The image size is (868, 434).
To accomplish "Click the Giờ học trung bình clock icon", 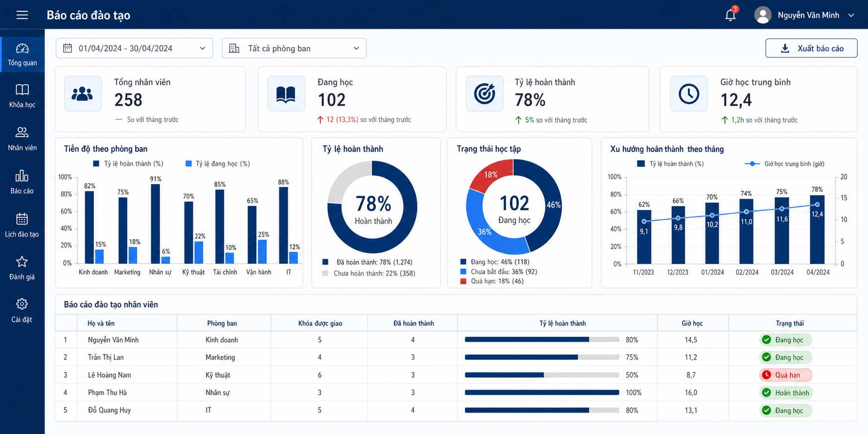I will point(688,93).
